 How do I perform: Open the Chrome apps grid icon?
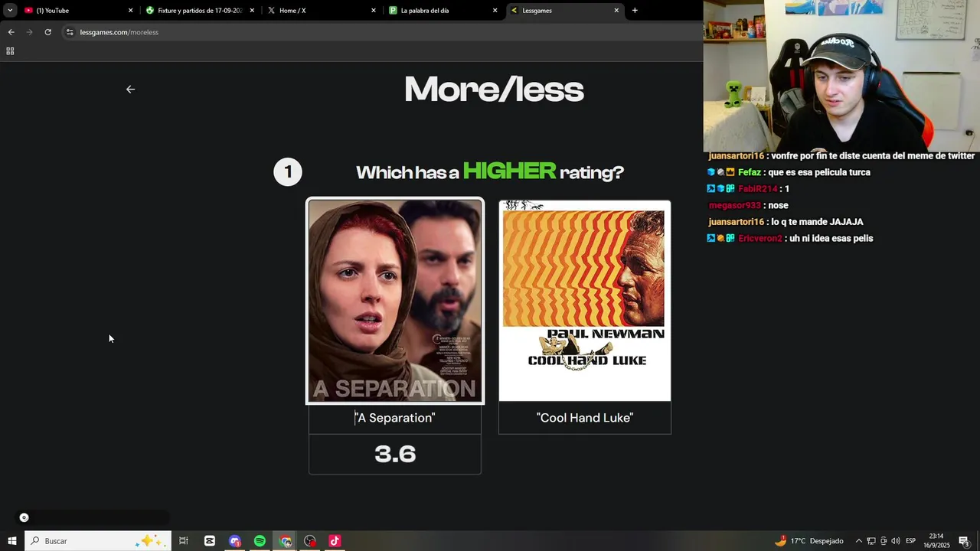10,51
